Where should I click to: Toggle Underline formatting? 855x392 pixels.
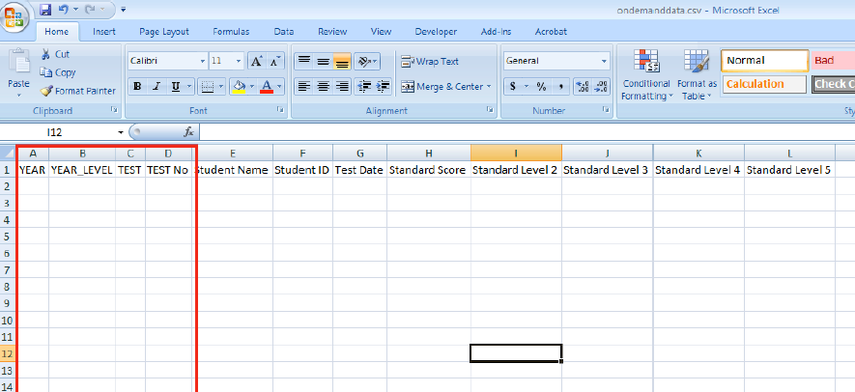(175, 86)
